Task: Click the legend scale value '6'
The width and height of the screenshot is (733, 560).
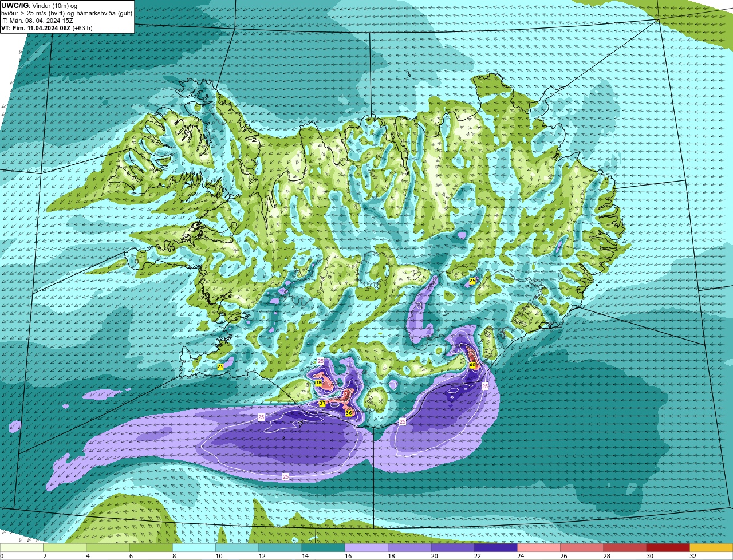Action: (x=130, y=556)
